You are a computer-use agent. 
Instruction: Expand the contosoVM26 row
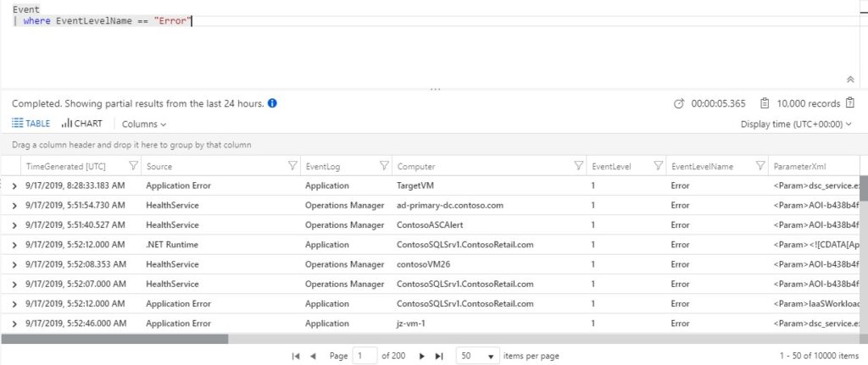point(15,264)
